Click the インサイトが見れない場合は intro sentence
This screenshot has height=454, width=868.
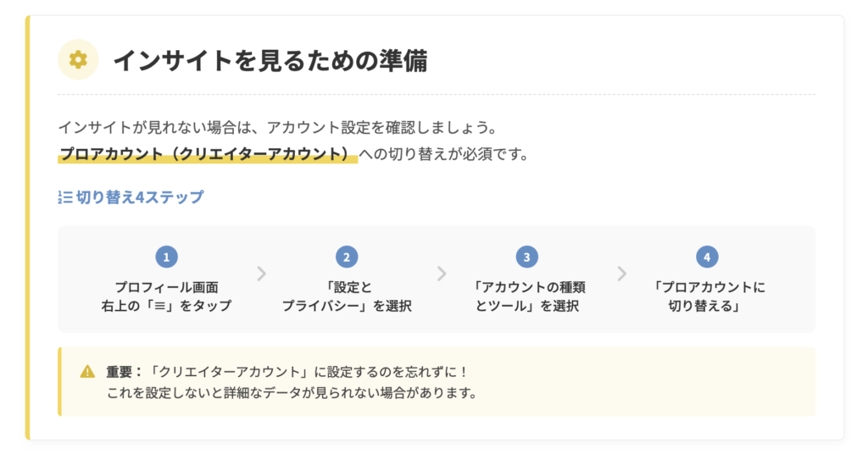(276, 128)
